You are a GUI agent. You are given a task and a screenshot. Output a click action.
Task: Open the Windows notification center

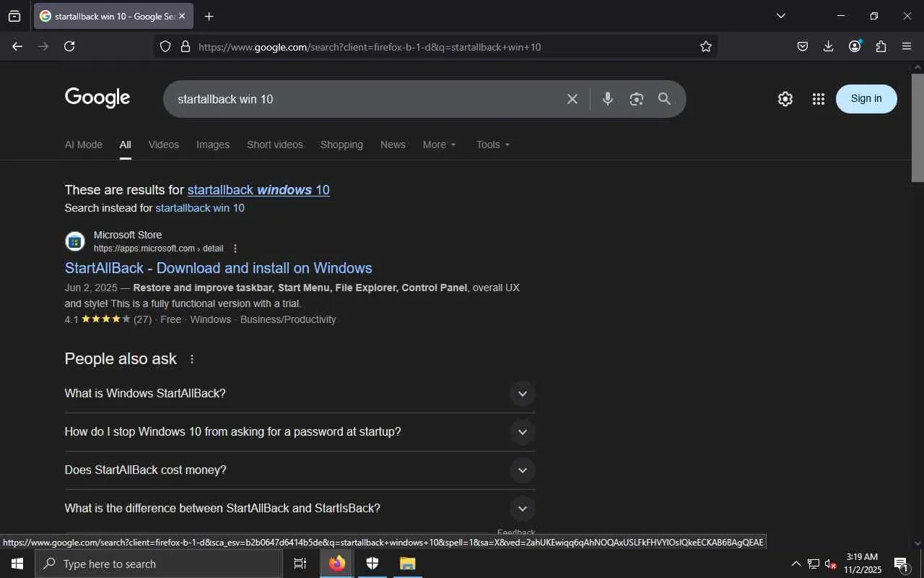tap(901, 564)
